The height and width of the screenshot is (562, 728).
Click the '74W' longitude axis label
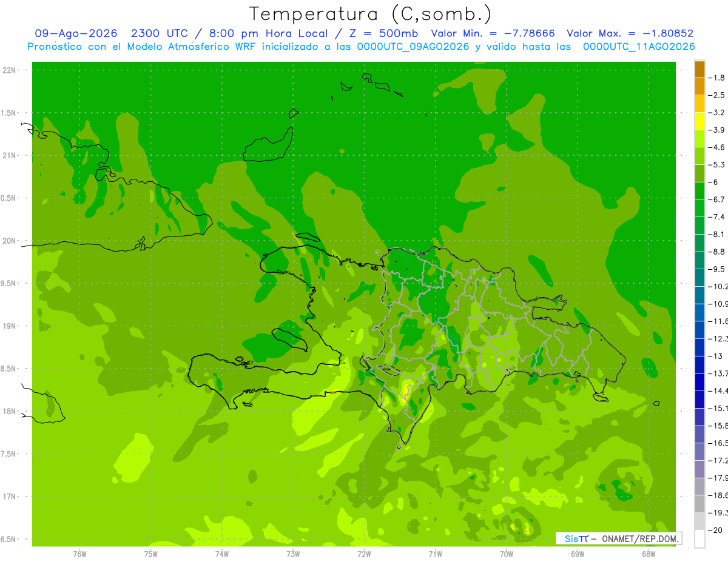point(221,554)
